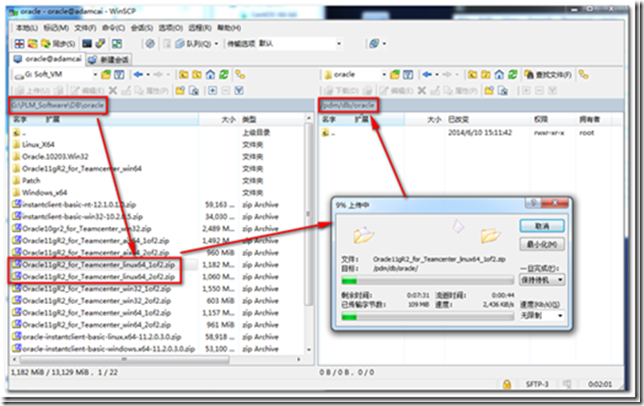Expand remote panel back-history dropdown arrow
The image size is (644, 406).
coord(437,75)
